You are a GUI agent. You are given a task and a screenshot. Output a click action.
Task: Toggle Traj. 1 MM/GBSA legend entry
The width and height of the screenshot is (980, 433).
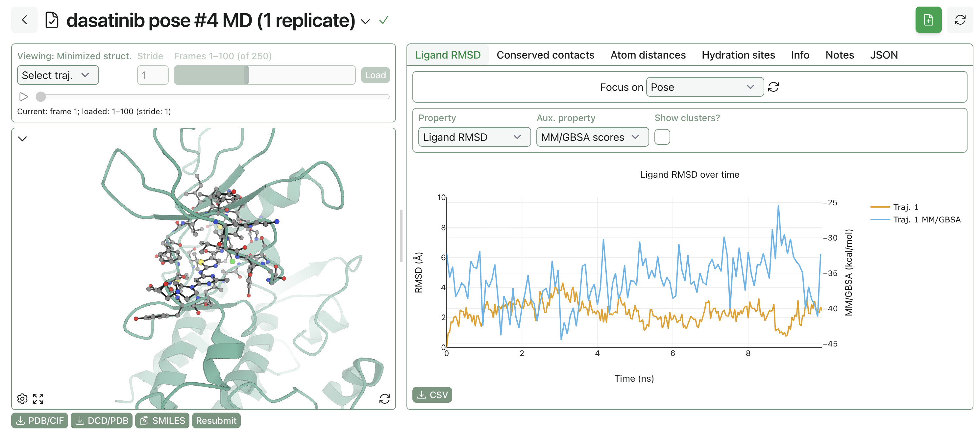click(915, 219)
